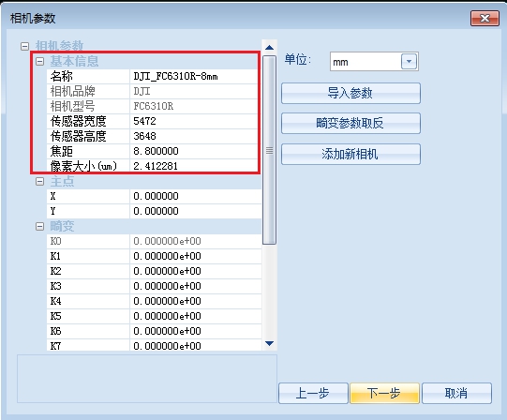The width and height of the screenshot is (507, 420).
Task: Select the principal point X value field
Action: pos(196,196)
